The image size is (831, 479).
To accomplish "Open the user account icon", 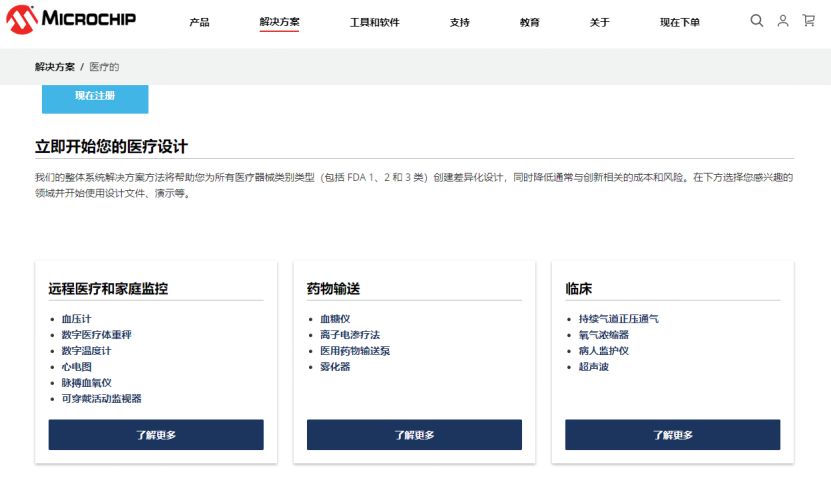I will coord(783,21).
